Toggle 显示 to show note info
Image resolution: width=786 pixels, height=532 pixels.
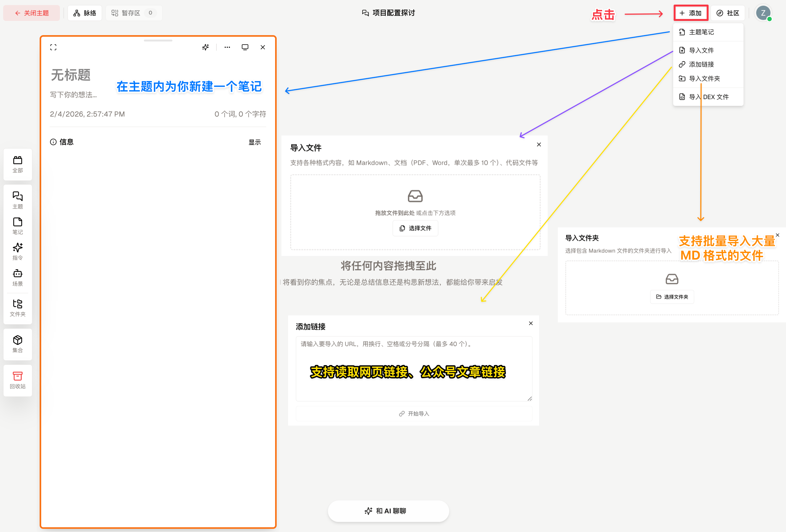(x=254, y=142)
